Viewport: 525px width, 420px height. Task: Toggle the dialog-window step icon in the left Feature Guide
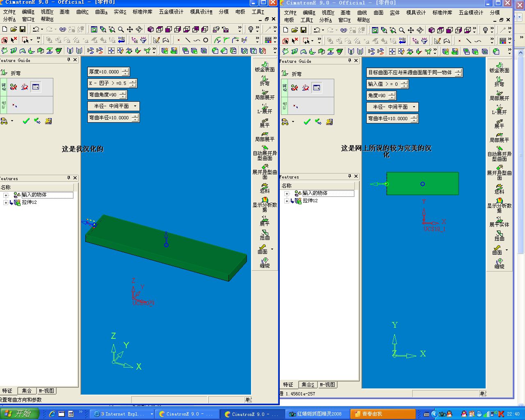pos(36,87)
